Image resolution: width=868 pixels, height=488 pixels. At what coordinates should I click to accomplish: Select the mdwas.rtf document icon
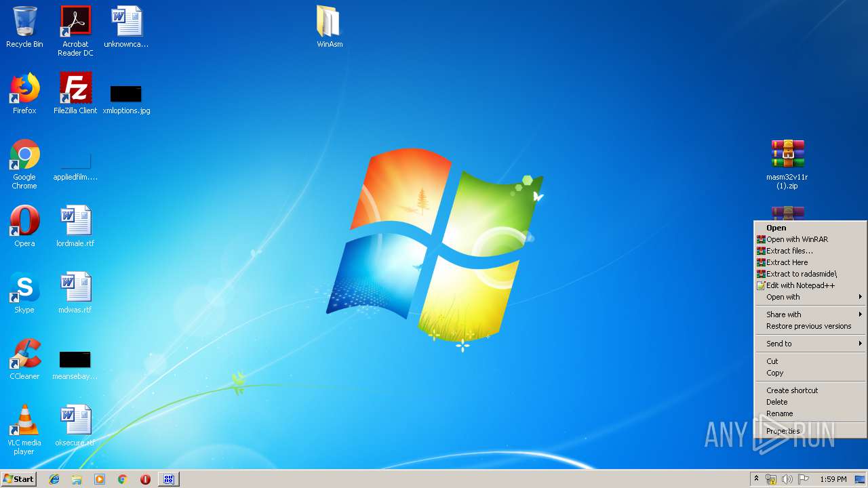75,293
